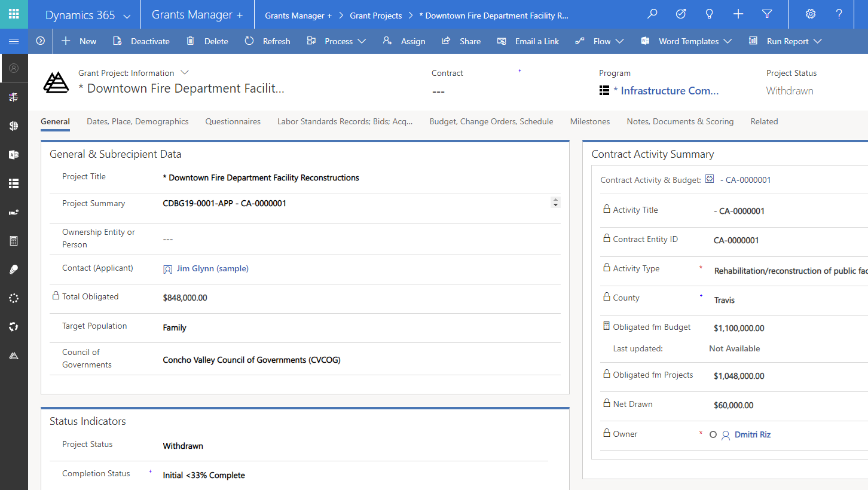
Task: Expand the Flow menu chevron
Action: click(619, 41)
